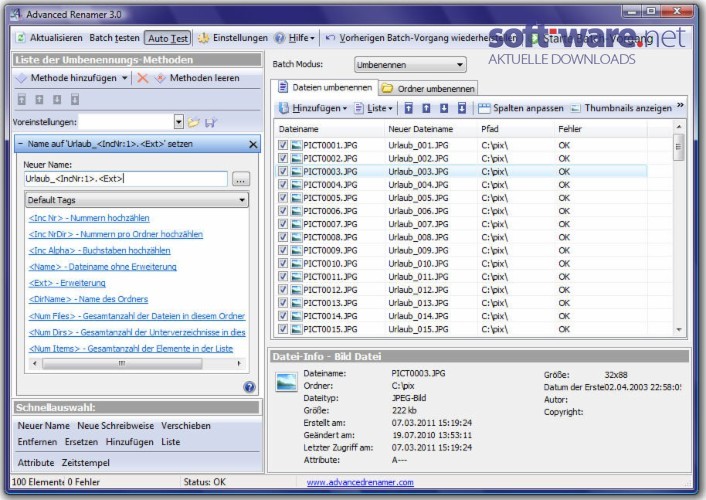This screenshot has width=706, height=500.
Task: Toggle checkbox for PICT0015.JPG
Action: click(283, 329)
